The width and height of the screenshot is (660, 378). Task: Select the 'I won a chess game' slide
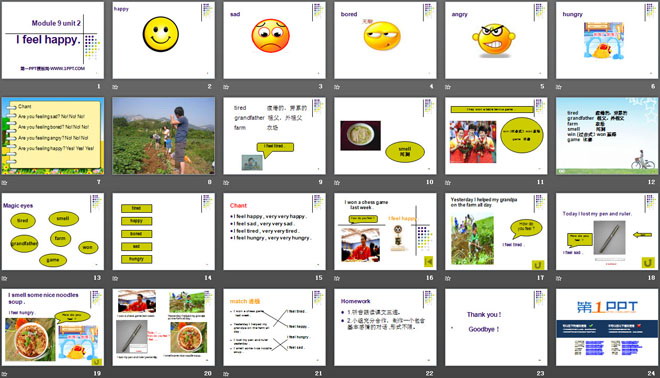pyautogui.click(x=385, y=232)
